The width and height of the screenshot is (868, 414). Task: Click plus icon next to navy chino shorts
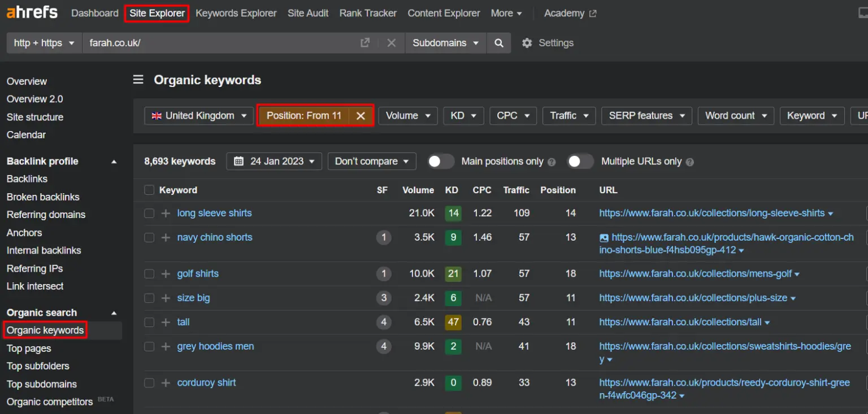(166, 238)
